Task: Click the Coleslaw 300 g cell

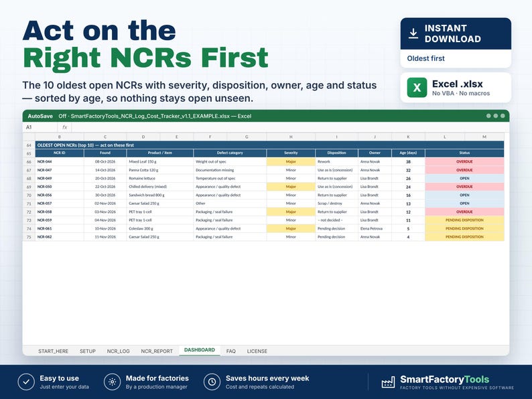Action: pos(160,228)
